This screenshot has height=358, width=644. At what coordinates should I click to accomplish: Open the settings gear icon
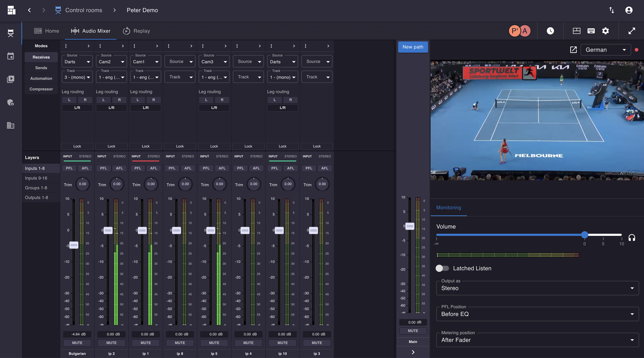coord(605,31)
